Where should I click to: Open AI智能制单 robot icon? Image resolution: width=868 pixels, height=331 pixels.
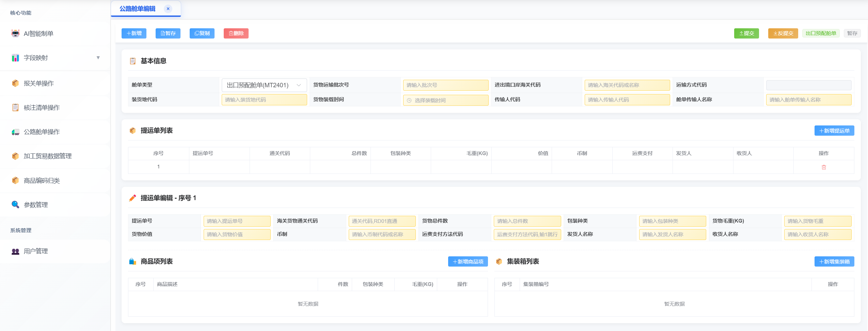click(x=15, y=33)
